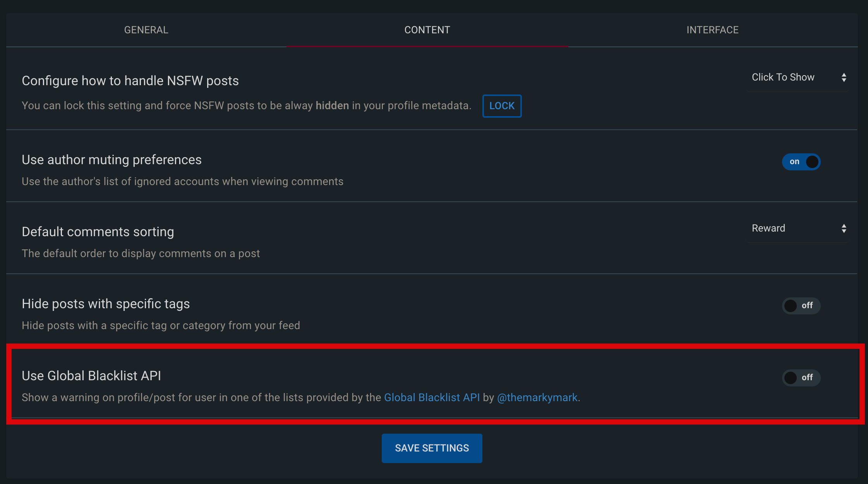This screenshot has width=868, height=484.
Task: Click the Default comments sorting heading
Action: pyautogui.click(x=98, y=232)
